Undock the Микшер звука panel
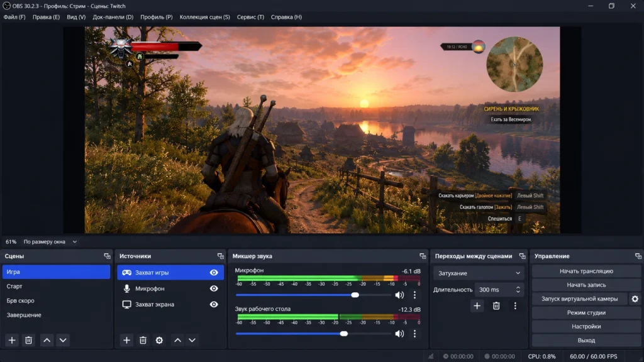Screen dimensions: 644x362 423,256
